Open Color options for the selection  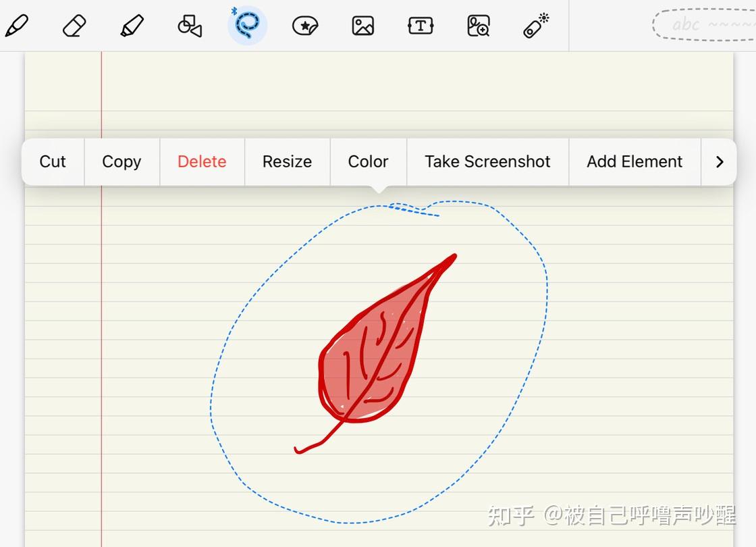(x=368, y=162)
